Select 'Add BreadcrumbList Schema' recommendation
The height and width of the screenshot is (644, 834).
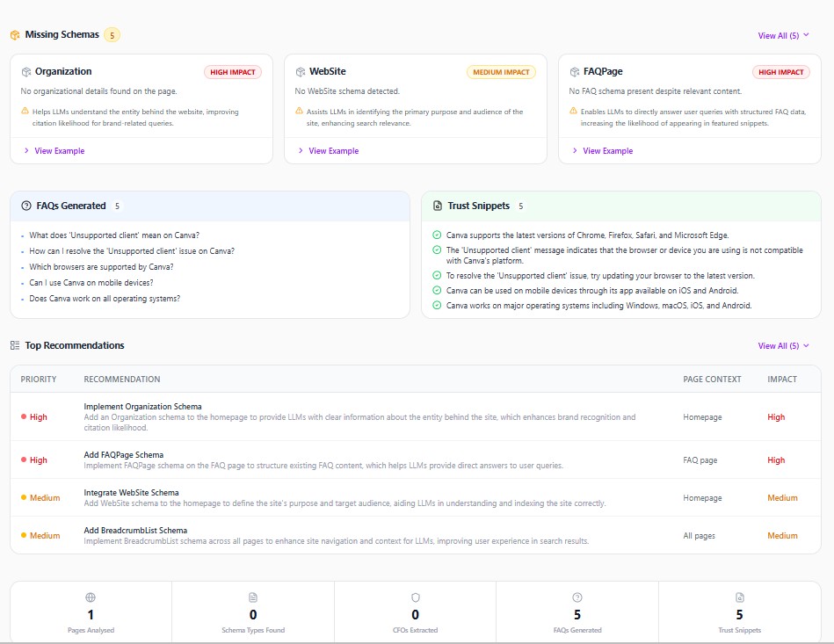pyautogui.click(x=135, y=530)
